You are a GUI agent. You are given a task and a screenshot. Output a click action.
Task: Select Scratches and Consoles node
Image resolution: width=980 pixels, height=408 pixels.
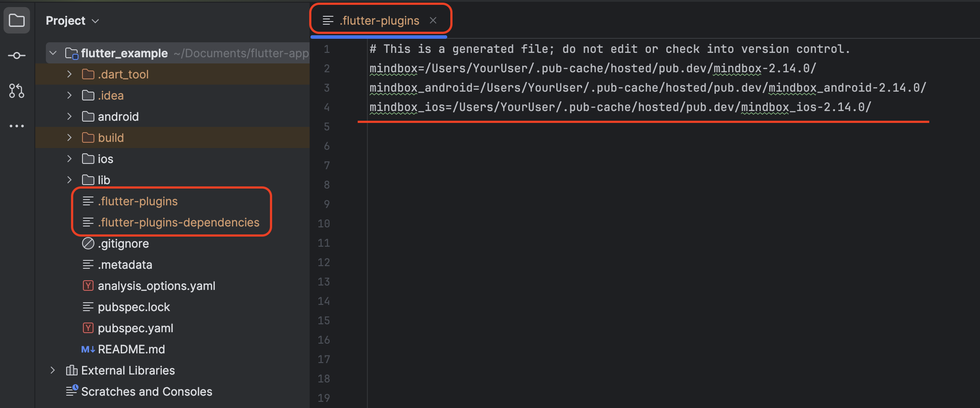(x=147, y=392)
